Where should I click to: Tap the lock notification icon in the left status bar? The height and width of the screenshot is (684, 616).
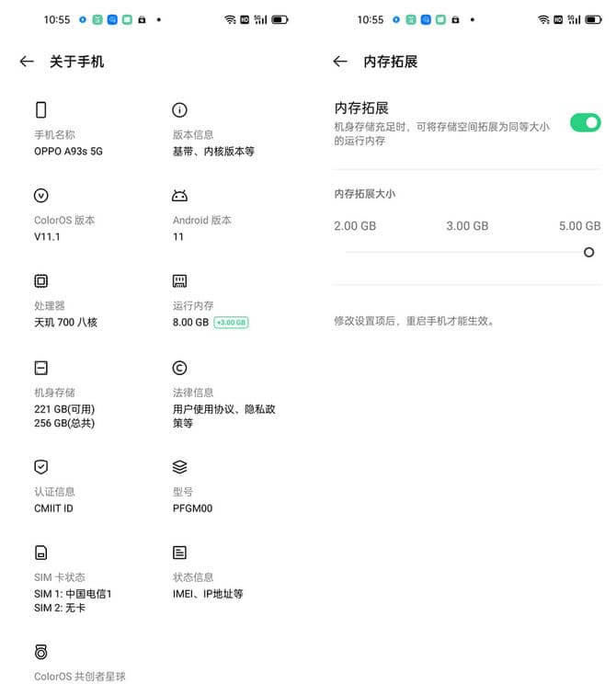142,19
